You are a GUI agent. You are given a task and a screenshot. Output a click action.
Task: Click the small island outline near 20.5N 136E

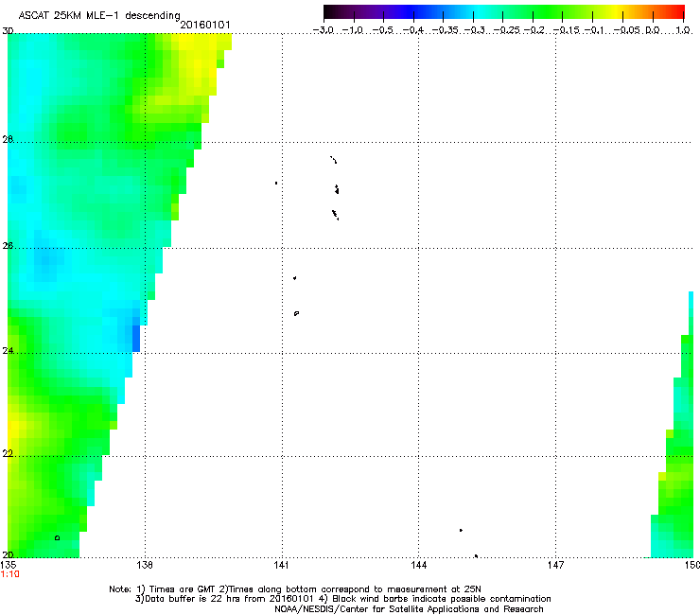point(57,537)
